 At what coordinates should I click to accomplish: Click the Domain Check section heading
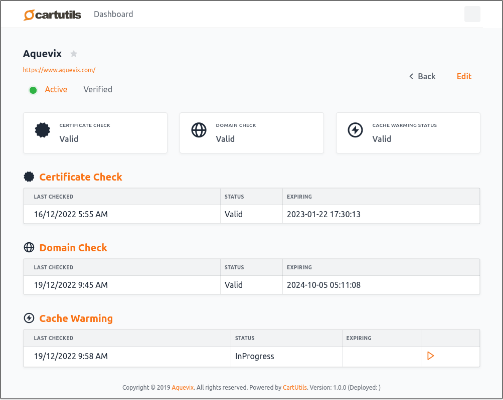pos(73,248)
